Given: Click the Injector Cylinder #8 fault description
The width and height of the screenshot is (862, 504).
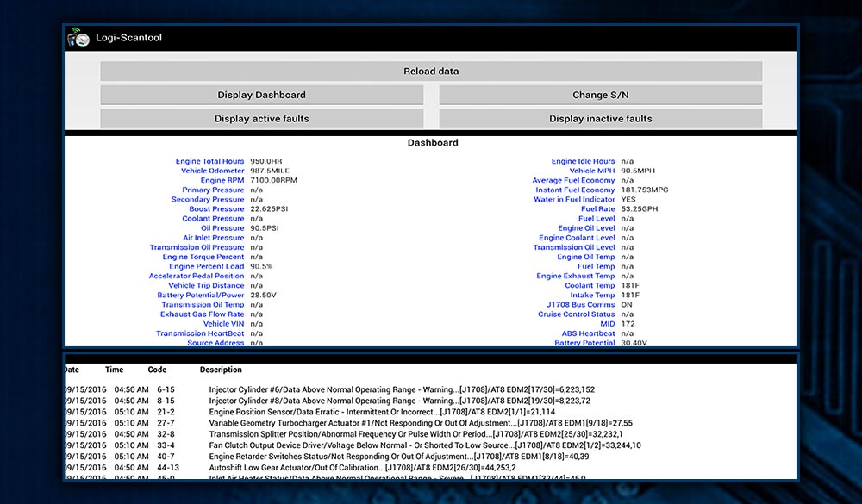Looking at the screenshot, I should 400,401.
